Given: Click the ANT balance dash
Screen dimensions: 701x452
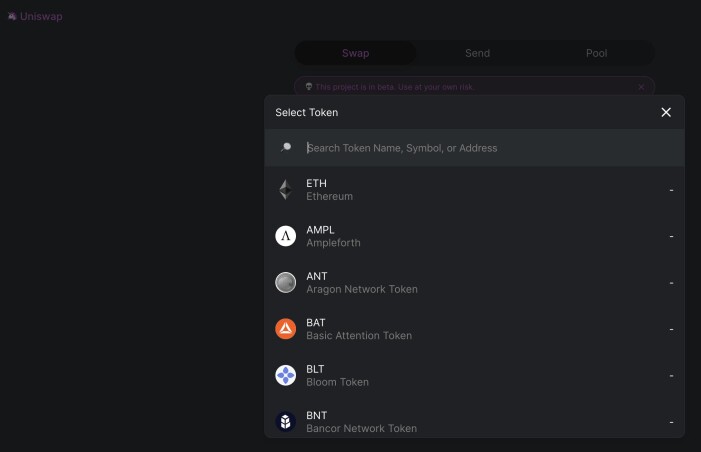Looking at the screenshot, I should pyautogui.click(x=671, y=283).
